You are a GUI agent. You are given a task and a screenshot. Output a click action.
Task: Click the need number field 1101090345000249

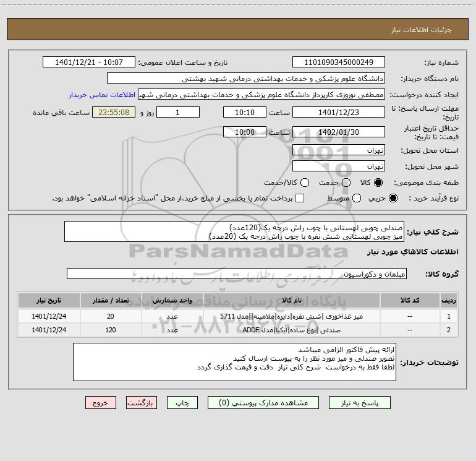pyautogui.click(x=339, y=62)
